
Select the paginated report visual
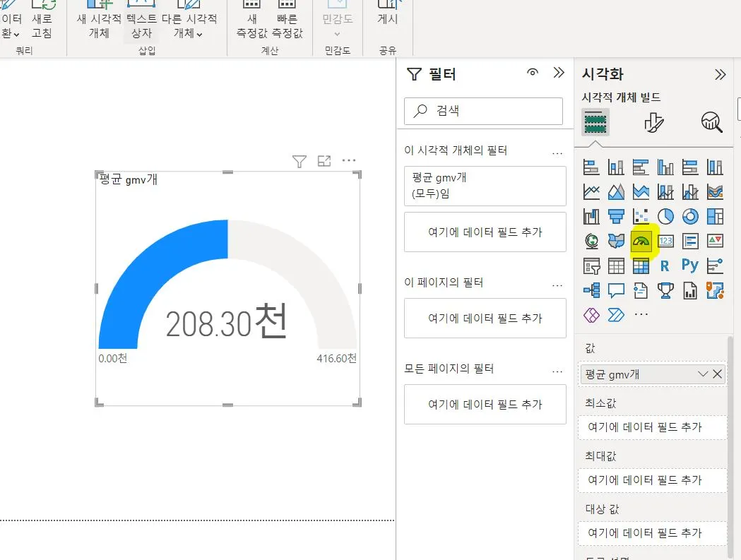(690, 290)
